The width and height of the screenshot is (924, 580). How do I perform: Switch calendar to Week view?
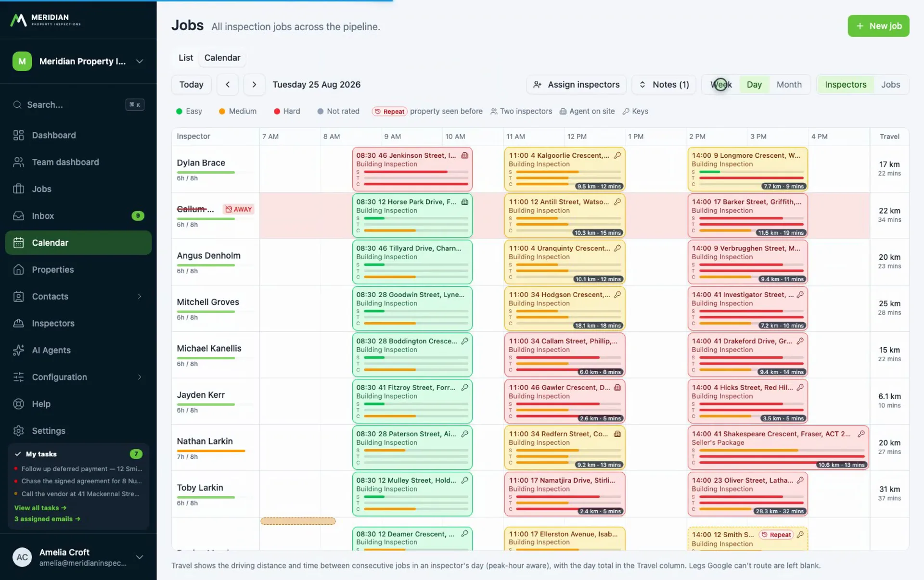tap(721, 85)
